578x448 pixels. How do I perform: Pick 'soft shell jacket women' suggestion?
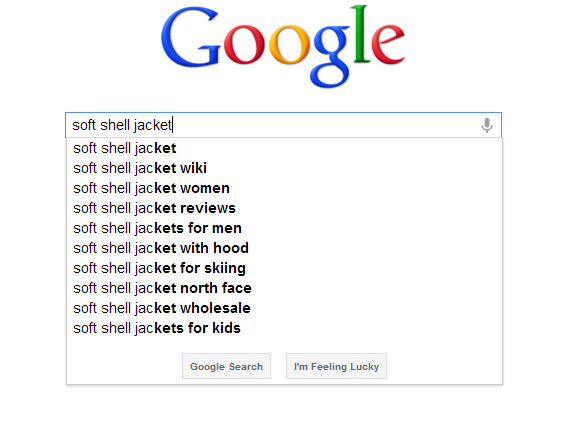tap(284, 188)
